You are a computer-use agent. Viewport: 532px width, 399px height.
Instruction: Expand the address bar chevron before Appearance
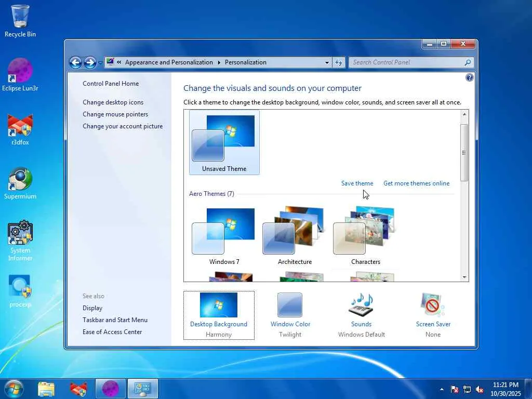[x=119, y=62]
